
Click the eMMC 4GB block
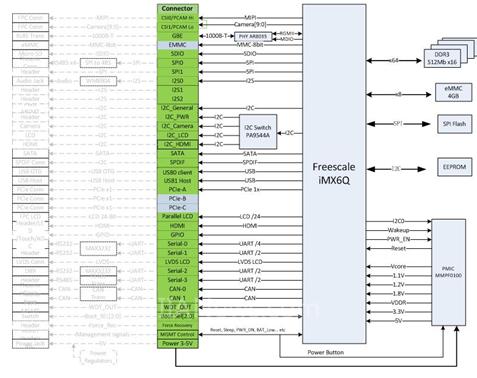pyautogui.click(x=453, y=92)
